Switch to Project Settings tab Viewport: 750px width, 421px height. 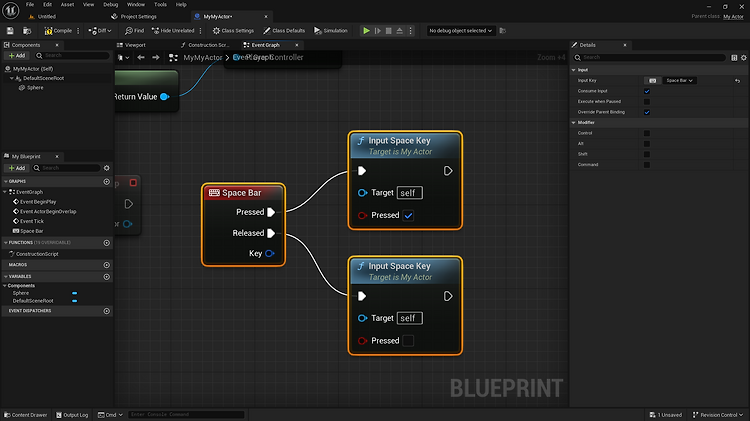coord(134,16)
